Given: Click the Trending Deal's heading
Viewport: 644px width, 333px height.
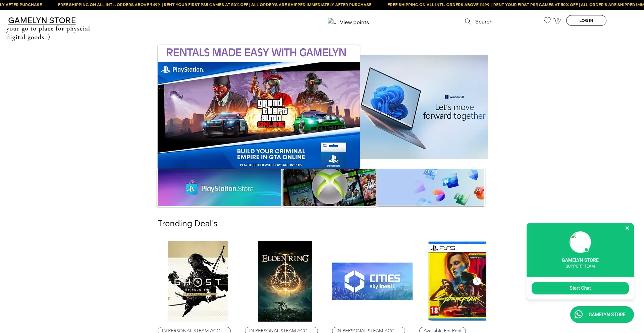Looking at the screenshot, I should click(x=187, y=224).
